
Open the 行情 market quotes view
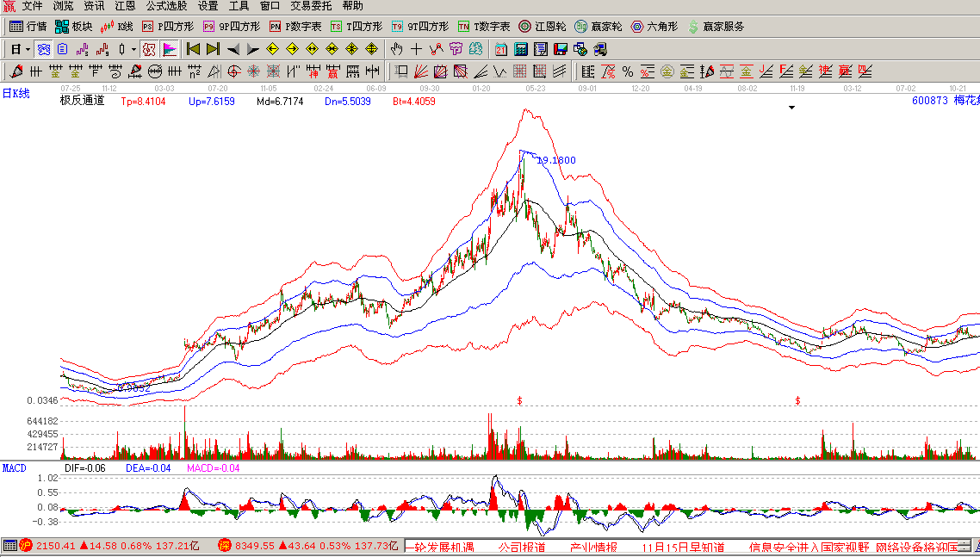tap(28, 27)
